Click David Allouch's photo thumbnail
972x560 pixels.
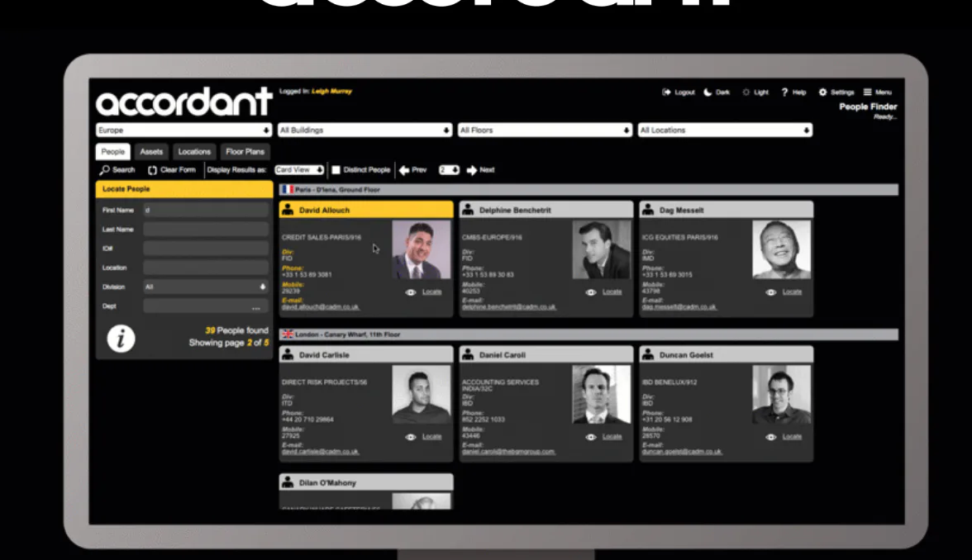[422, 249]
